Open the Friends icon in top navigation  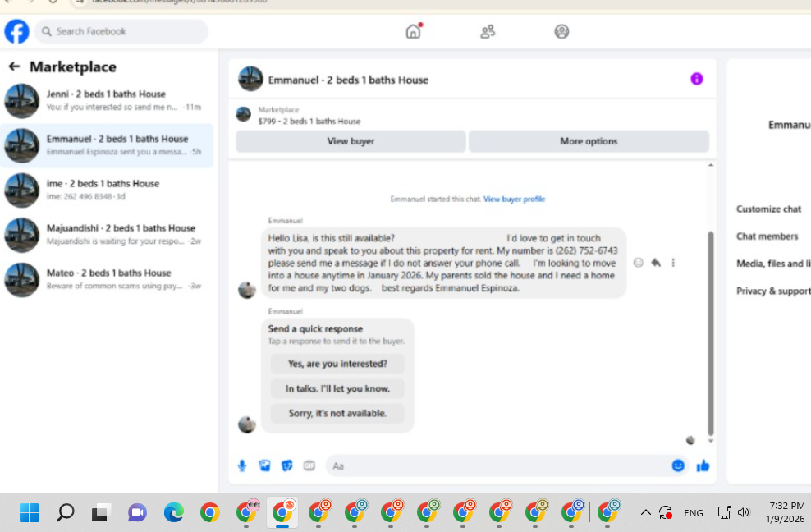tap(488, 31)
